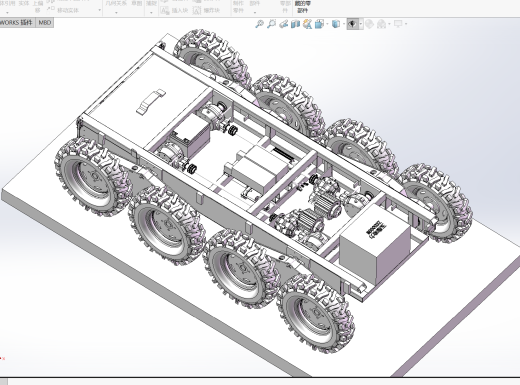Viewport: 520px width, 385px height.
Task: Activate the Section View icon
Action: pos(295,24)
